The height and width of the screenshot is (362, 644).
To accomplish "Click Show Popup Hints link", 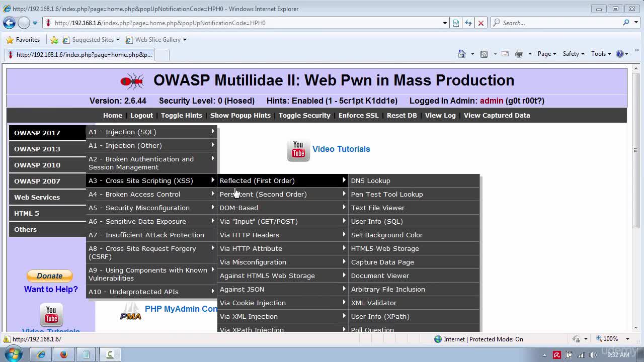I will point(240,115).
